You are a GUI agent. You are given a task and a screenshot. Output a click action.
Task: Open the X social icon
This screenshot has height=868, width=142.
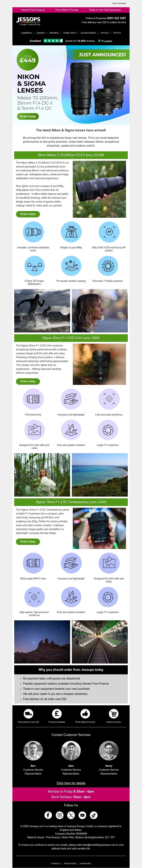pos(71,815)
